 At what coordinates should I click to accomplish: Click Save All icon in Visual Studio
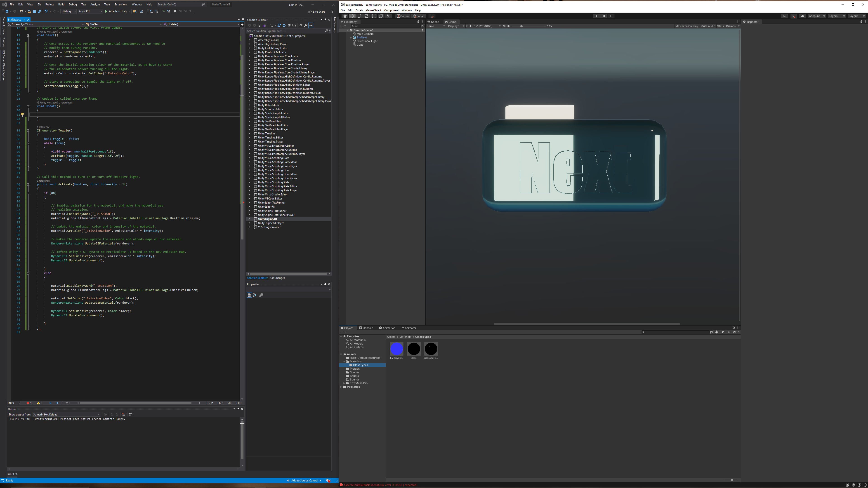[39, 12]
